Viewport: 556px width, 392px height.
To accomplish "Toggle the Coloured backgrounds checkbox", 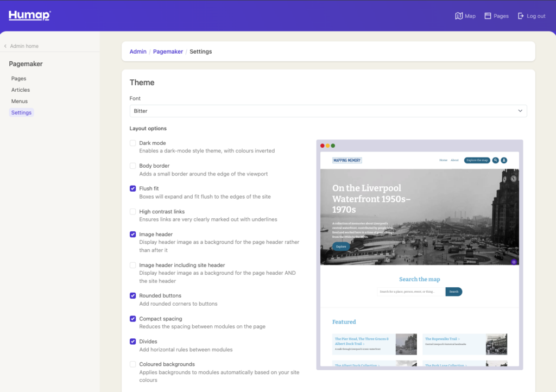I will (133, 364).
